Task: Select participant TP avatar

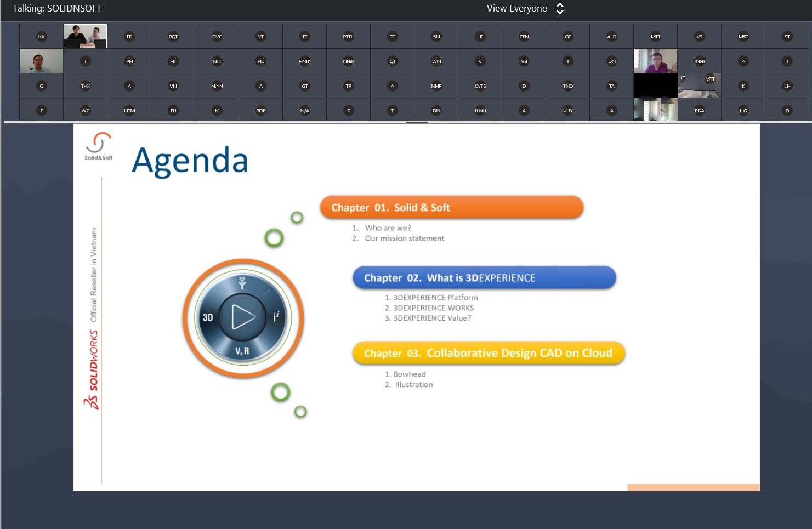Action: 349,86
